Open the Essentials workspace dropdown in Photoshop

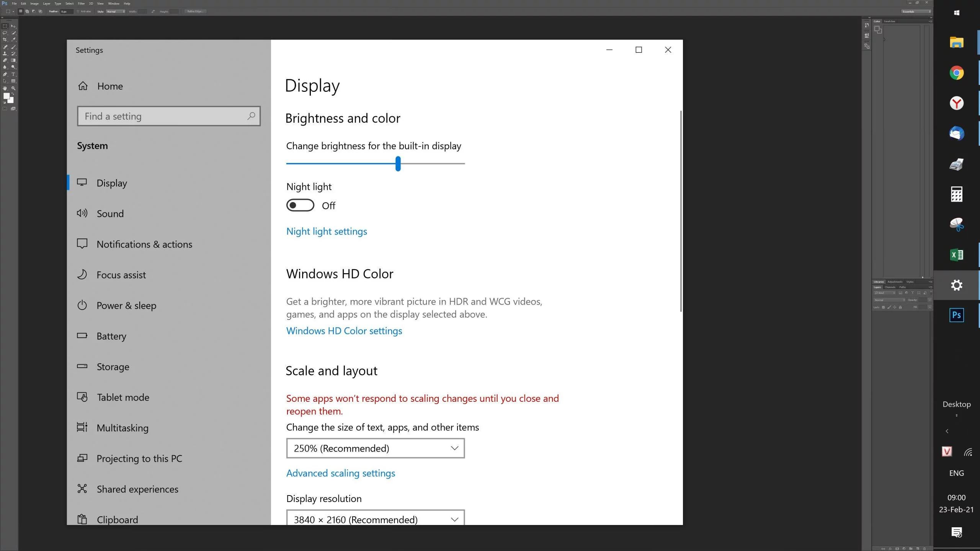[916, 11]
